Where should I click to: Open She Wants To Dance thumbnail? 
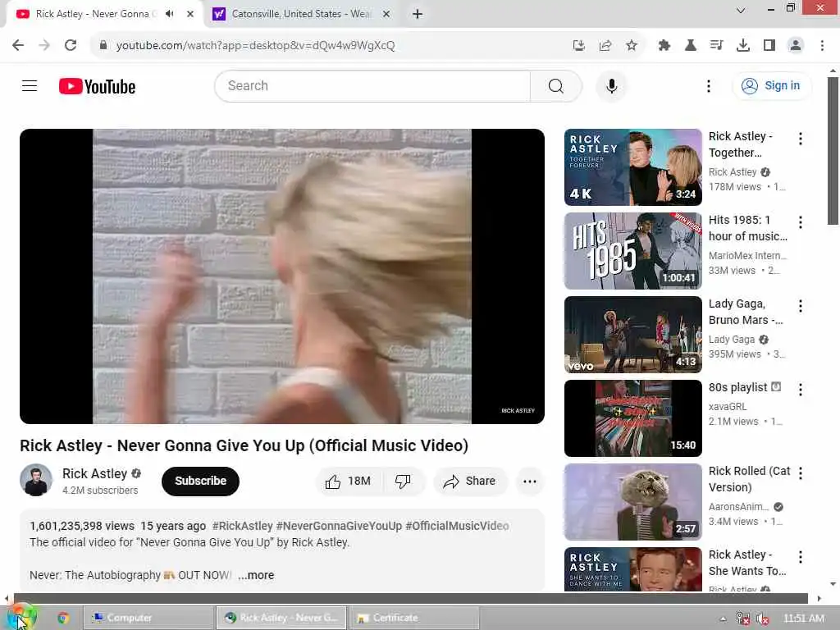click(x=632, y=569)
